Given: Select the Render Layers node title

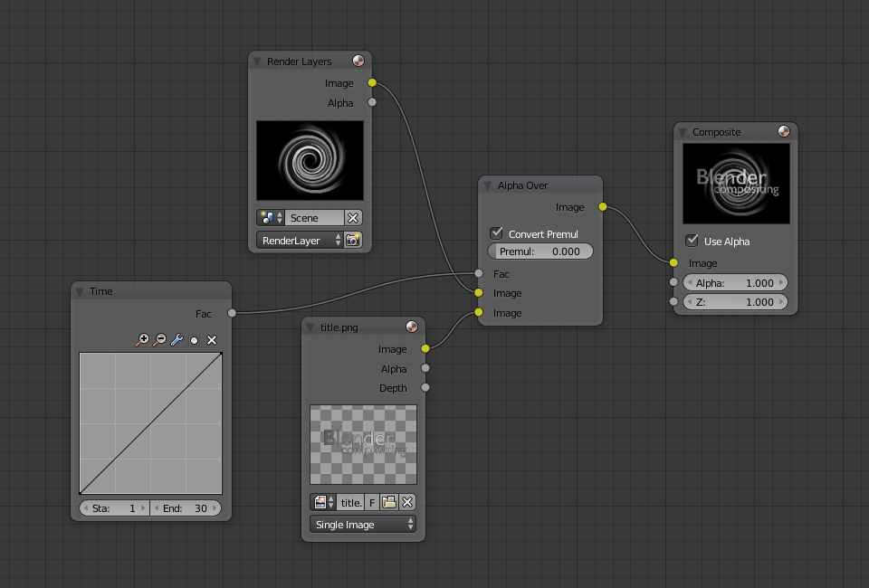Looking at the screenshot, I should (300, 62).
